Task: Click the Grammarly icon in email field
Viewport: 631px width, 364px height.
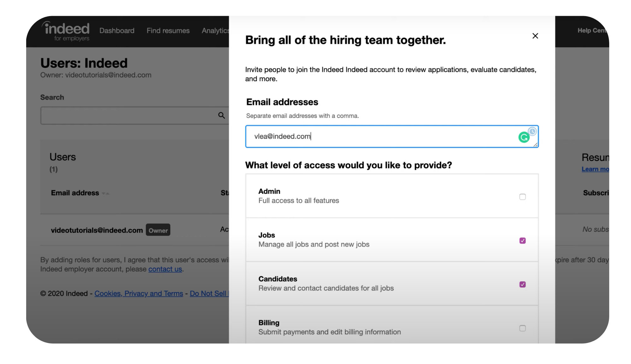Action: [524, 137]
